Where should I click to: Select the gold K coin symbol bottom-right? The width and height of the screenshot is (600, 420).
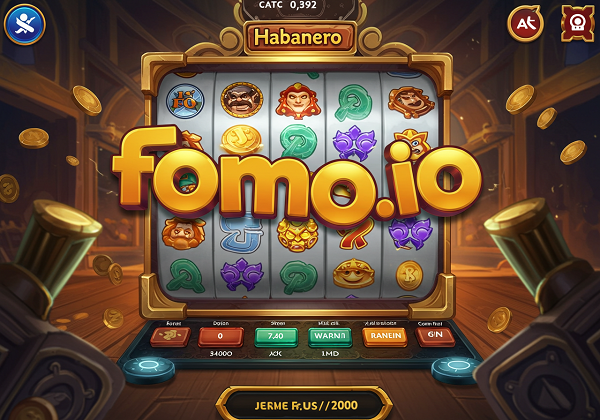tap(409, 275)
